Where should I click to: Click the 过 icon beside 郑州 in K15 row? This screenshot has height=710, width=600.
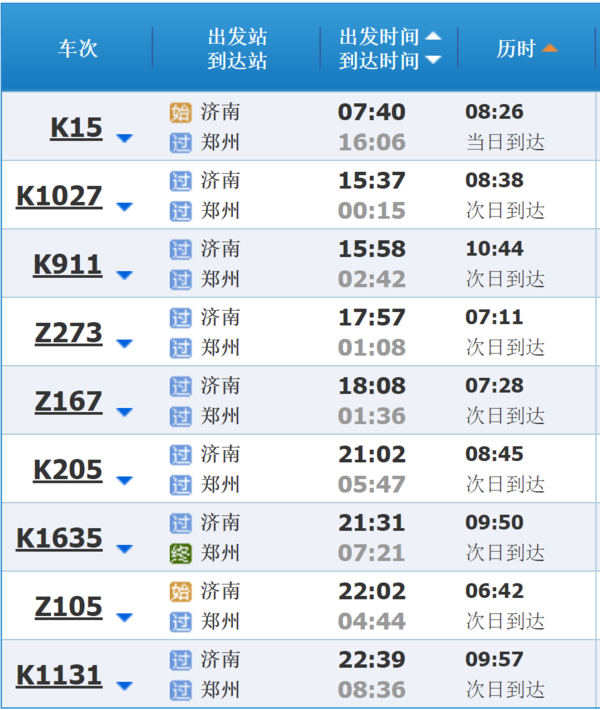pos(180,143)
